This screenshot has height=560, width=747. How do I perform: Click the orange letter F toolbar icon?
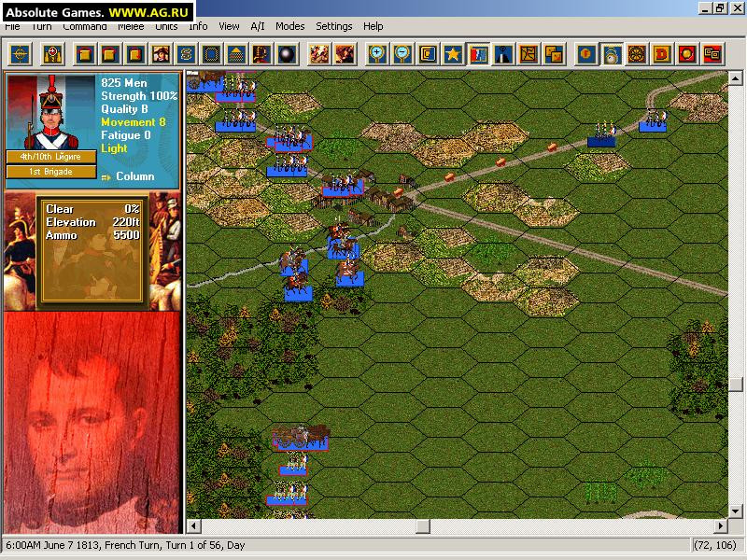586,54
